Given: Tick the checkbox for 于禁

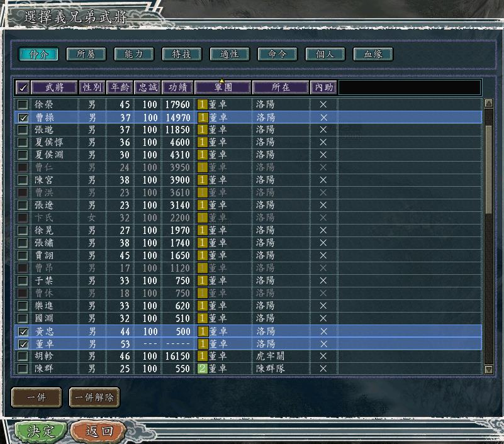Looking at the screenshot, I should (23, 280).
